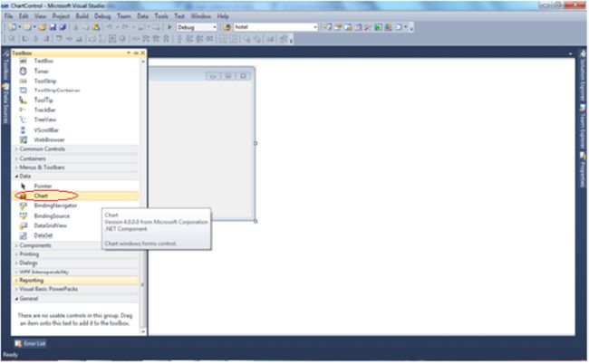Open the Team Explorer side tab
589x364 pixels.
[583, 127]
